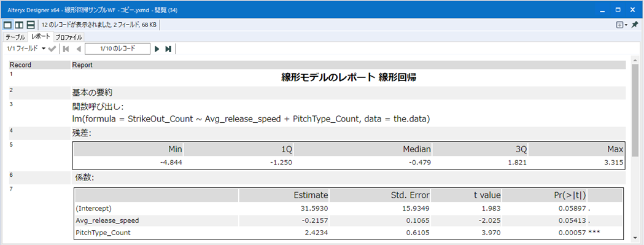Click the scrollbar up arrow
The width and height of the screenshot is (644, 245).
(x=635, y=61)
